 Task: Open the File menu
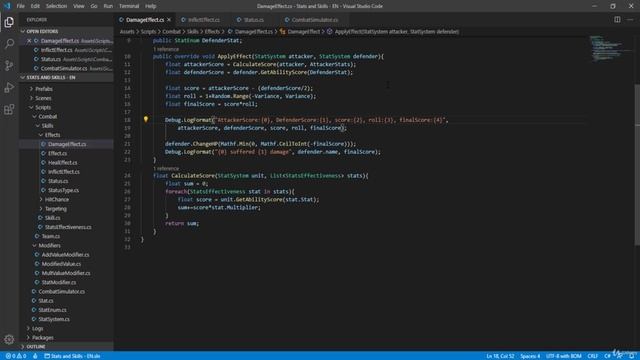click(20, 6)
